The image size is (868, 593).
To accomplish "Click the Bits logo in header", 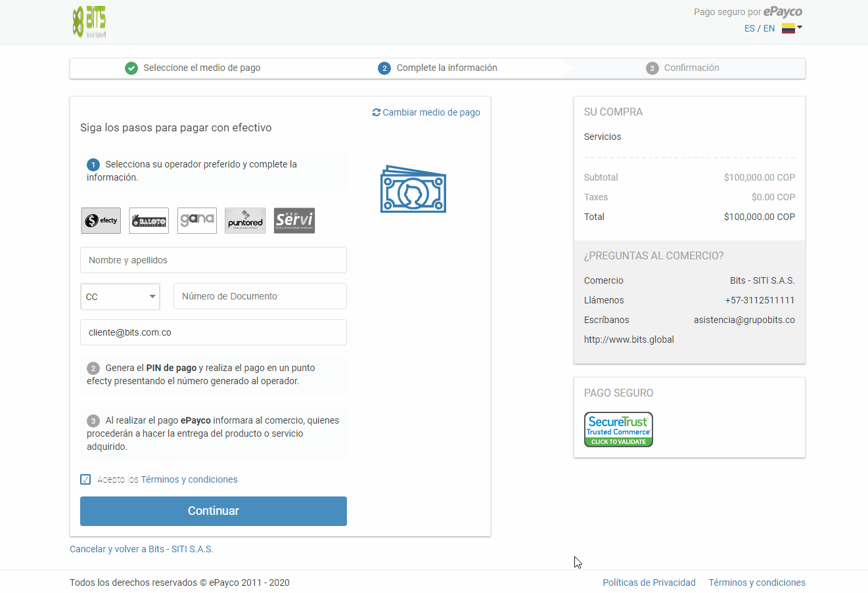I will (x=89, y=22).
